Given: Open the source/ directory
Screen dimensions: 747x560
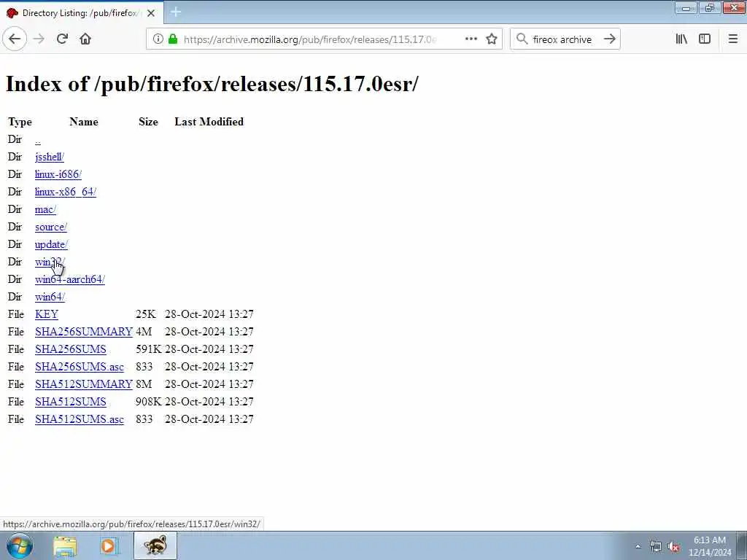Looking at the screenshot, I should click(x=51, y=227).
